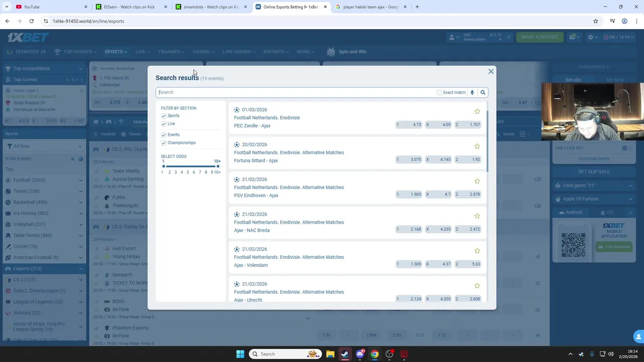Click the maximum odds slider handle
The image size is (644, 362).
coord(218,166)
